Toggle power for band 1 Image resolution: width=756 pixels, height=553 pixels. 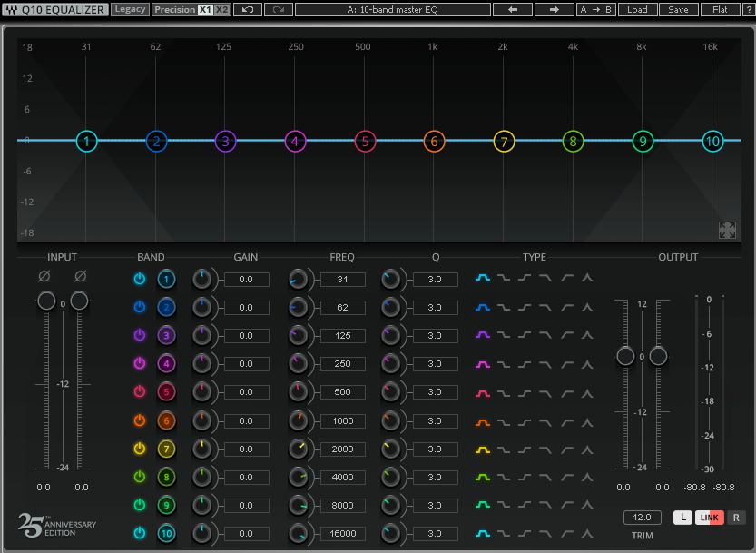tap(140, 279)
